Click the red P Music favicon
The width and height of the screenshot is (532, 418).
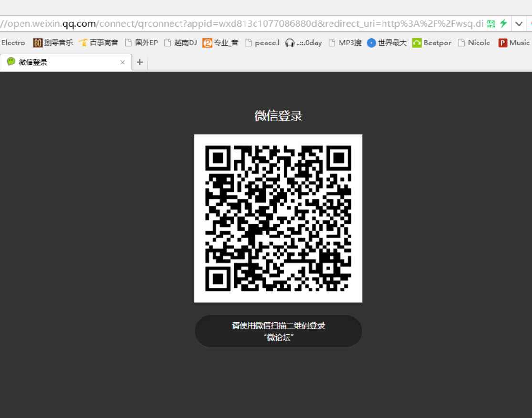coord(502,43)
